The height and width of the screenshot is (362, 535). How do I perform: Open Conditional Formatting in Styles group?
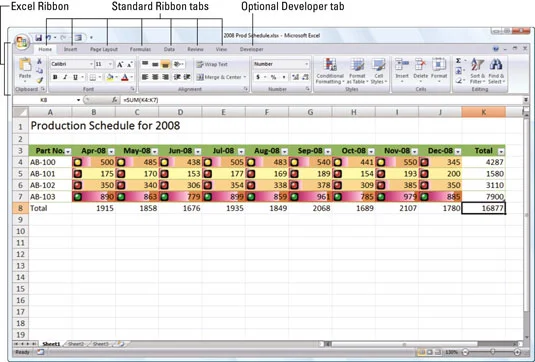coord(330,71)
